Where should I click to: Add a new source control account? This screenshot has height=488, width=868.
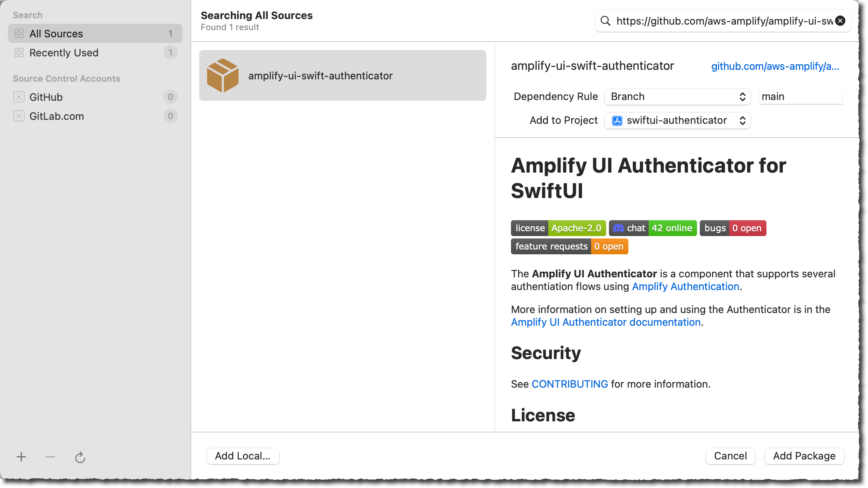(21, 457)
